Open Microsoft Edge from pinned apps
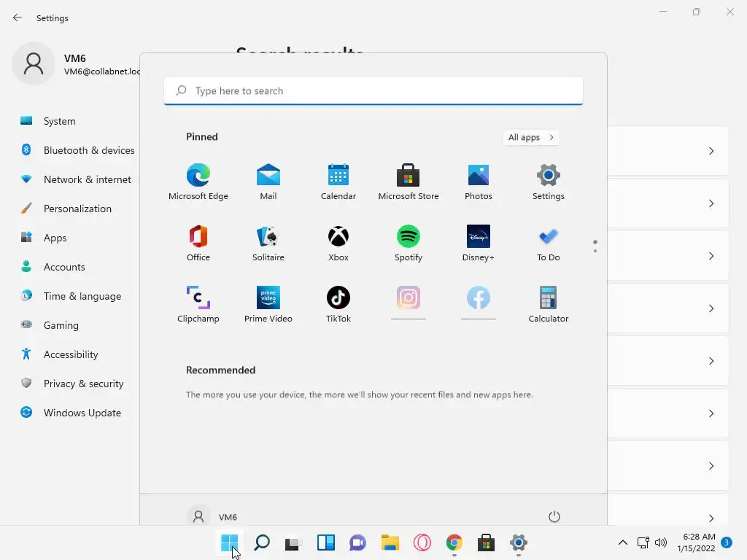 pos(198,182)
